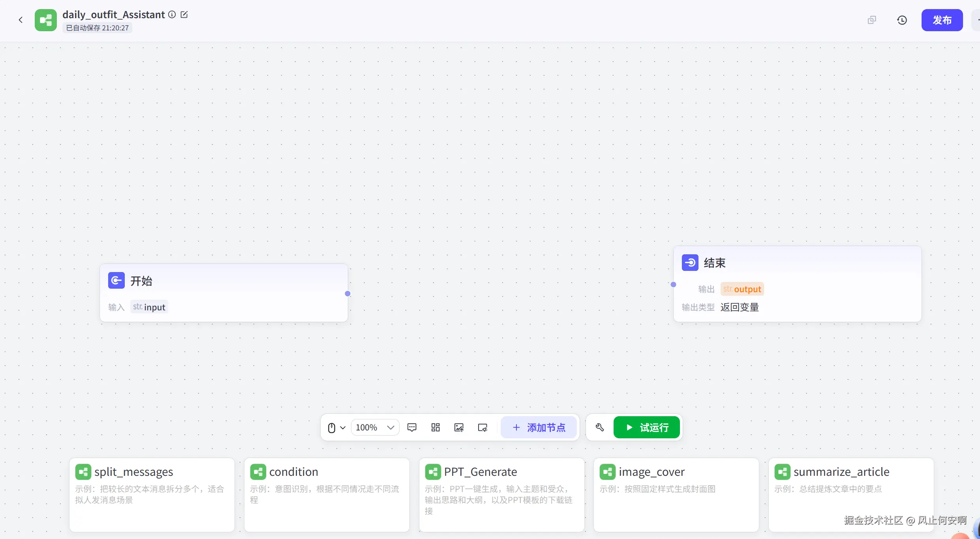This screenshot has height=539, width=980.
Task: Click the output port of 开始 node
Action: (347, 293)
